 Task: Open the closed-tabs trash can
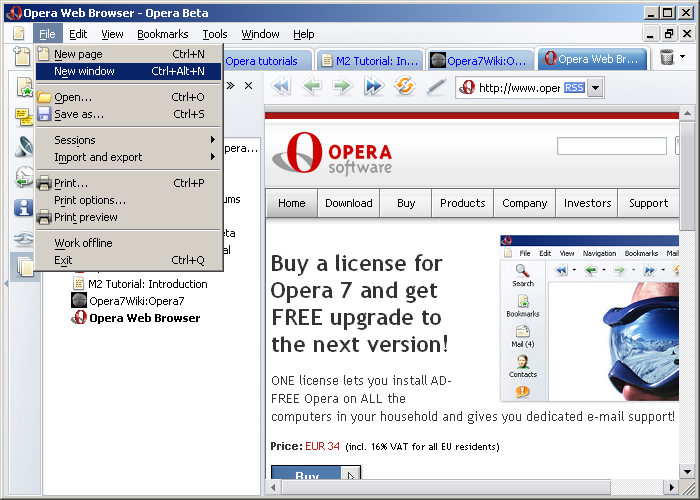[667, 59]
